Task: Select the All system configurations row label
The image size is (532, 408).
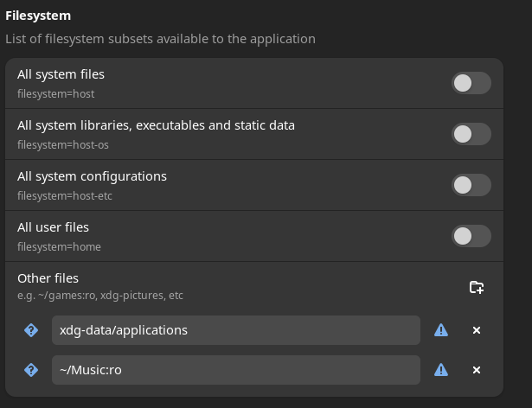Action: tap(92, 176)
